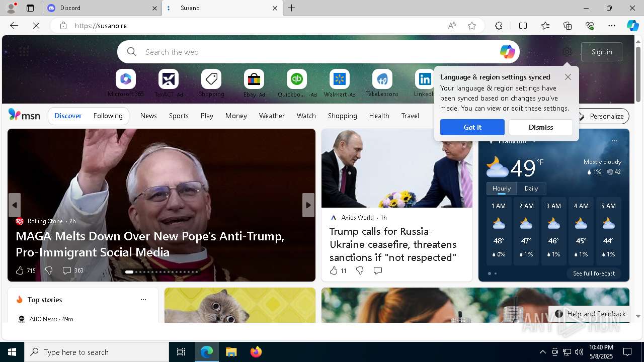The height and width of the screenshot is (362, 644).
Task: Switch weather view to Daily
Action: pyautogui.click(x=531, y=189)
